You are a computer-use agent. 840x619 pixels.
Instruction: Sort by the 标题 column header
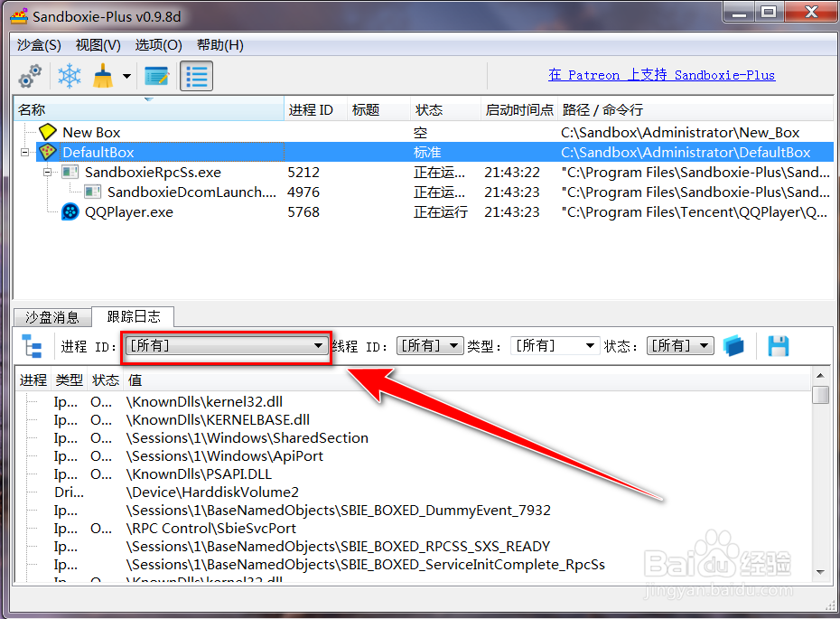pos(378,110)
